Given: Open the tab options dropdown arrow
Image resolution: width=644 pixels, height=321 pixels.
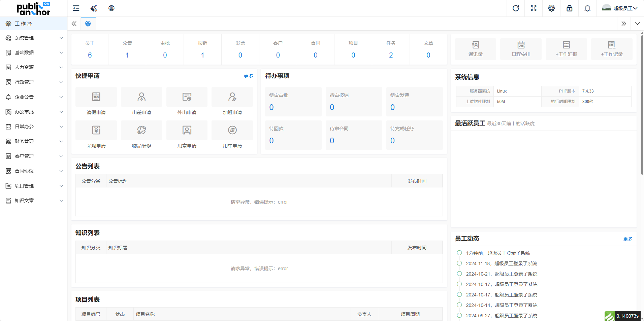Looking at the screenshot, I should (637, 24).
